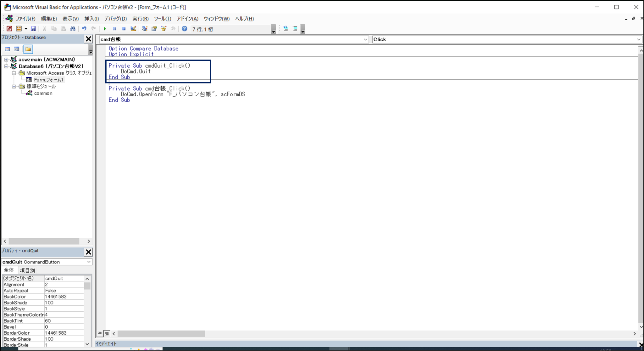The height and width of the screenshot is (351, 644).
Task: Click the Save icon in the toolbar
Action: point(33,29)
